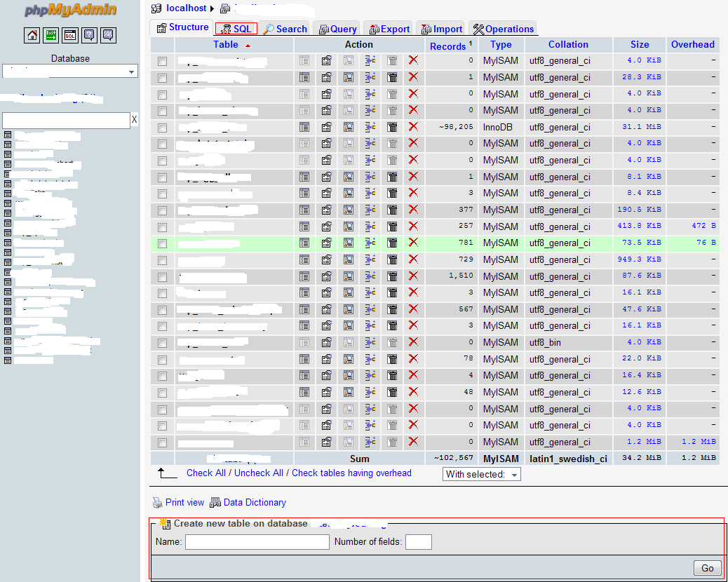Click the new table Name input field
The height and width of the screenshot is (582, 728).
coord(257,541)
